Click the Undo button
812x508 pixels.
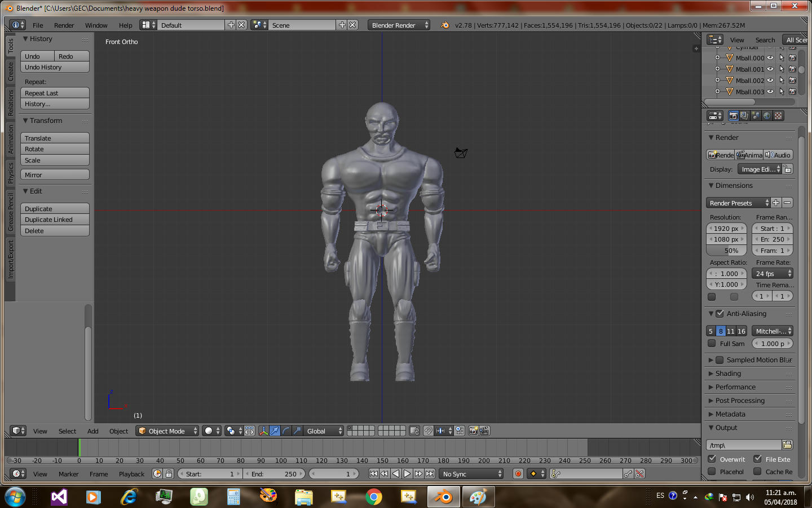37,56
